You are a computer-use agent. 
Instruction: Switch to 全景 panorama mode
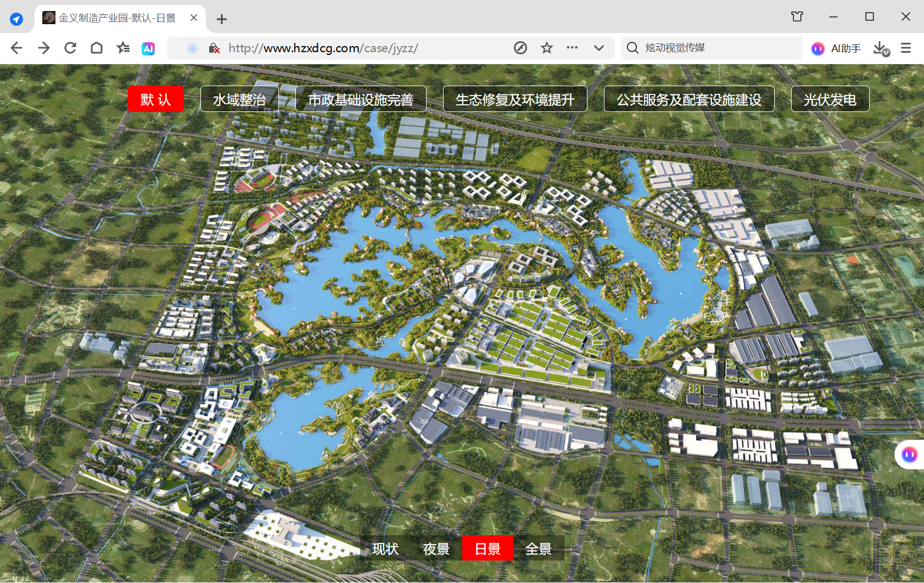[x=539, y=548]
